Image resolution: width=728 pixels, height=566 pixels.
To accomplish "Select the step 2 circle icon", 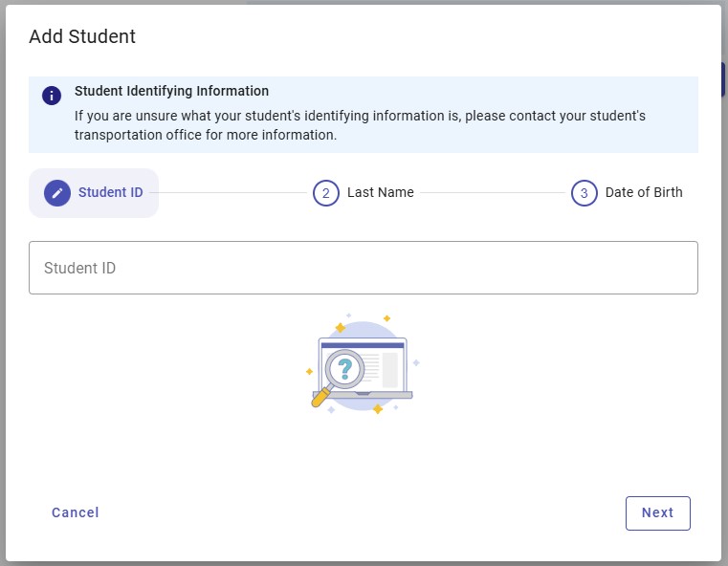I will 325,193.
